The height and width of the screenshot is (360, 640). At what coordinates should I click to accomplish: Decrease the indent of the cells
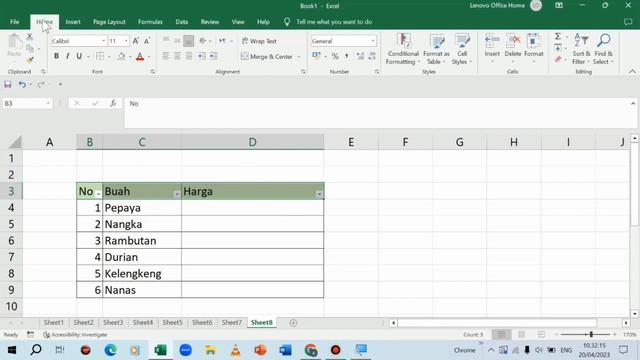(202, 56)
